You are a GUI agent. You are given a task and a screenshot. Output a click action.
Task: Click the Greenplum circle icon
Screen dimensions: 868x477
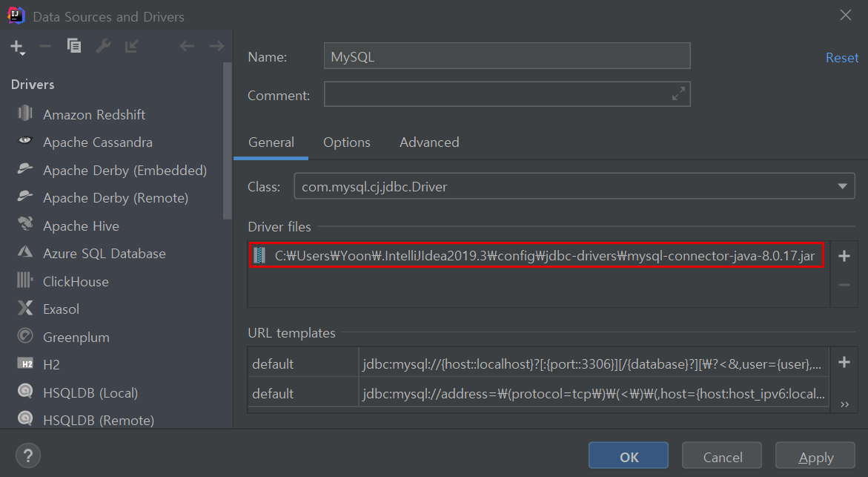(25, 335)
